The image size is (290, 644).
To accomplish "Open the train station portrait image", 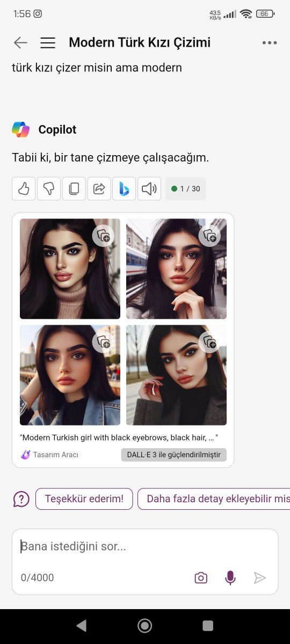I will [x=176, y=269].
